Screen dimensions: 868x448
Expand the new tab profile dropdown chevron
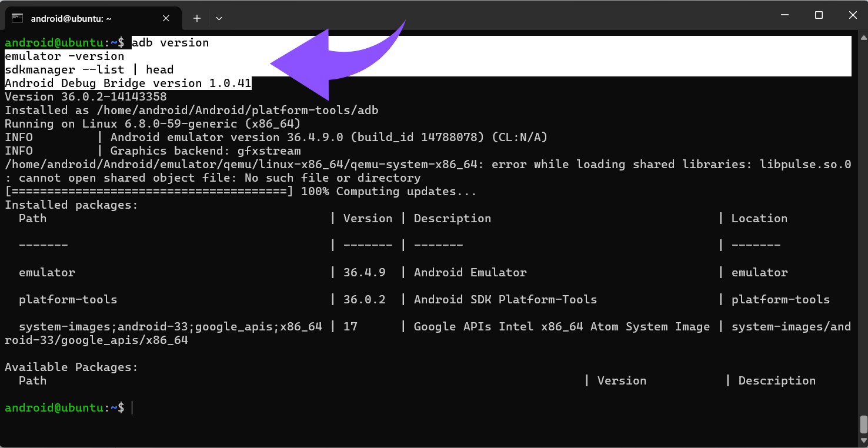(219, 18)
